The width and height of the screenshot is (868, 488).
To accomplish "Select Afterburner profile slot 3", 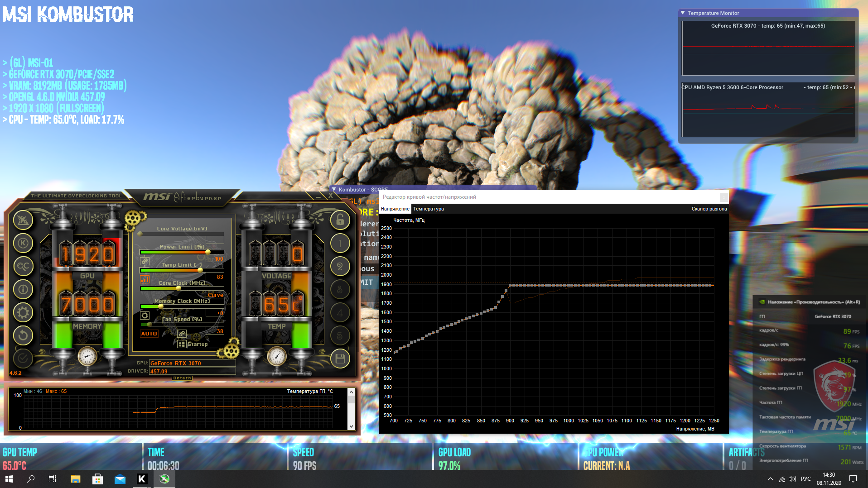I will click(x=340, y=289).
